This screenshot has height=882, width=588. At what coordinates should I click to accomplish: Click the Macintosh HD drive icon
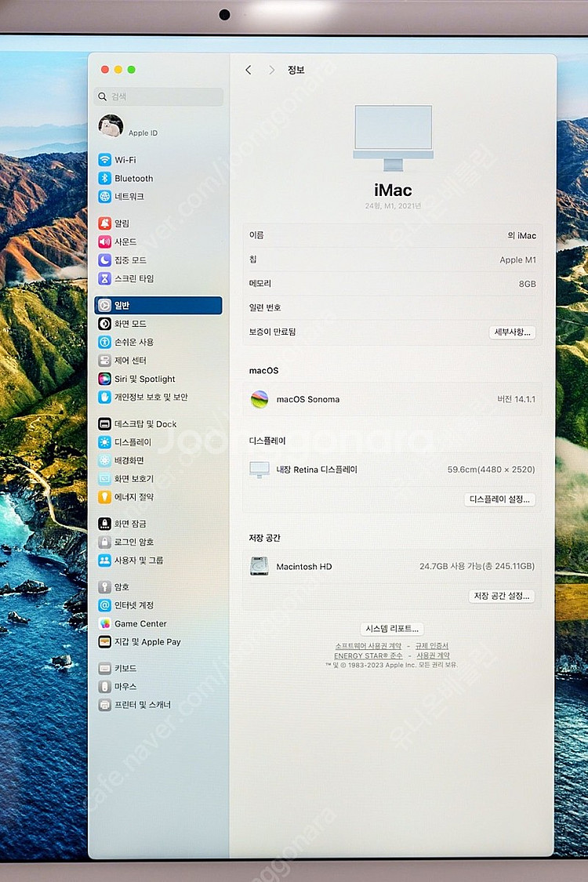tap(259, 566)
